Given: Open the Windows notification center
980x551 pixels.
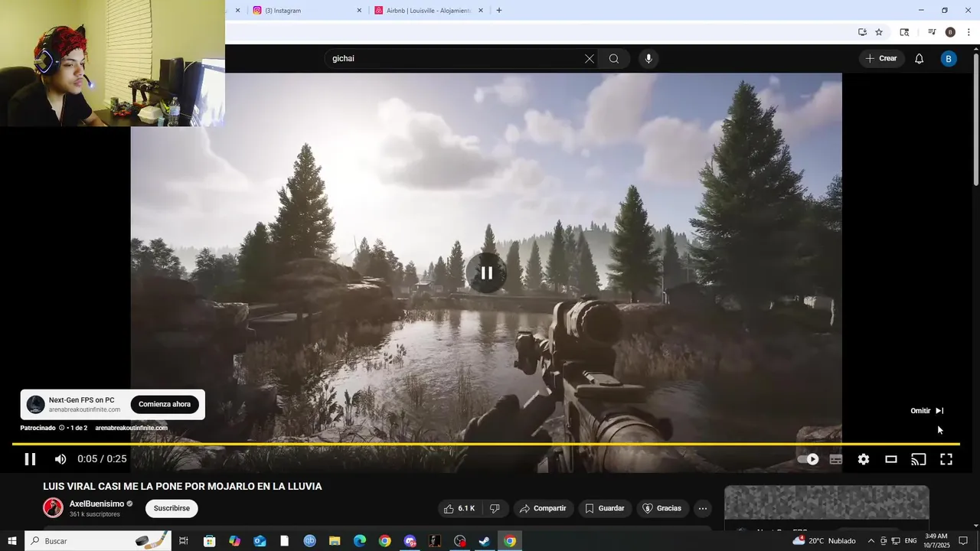Looking at the screenshot, I should click(963, 541).
